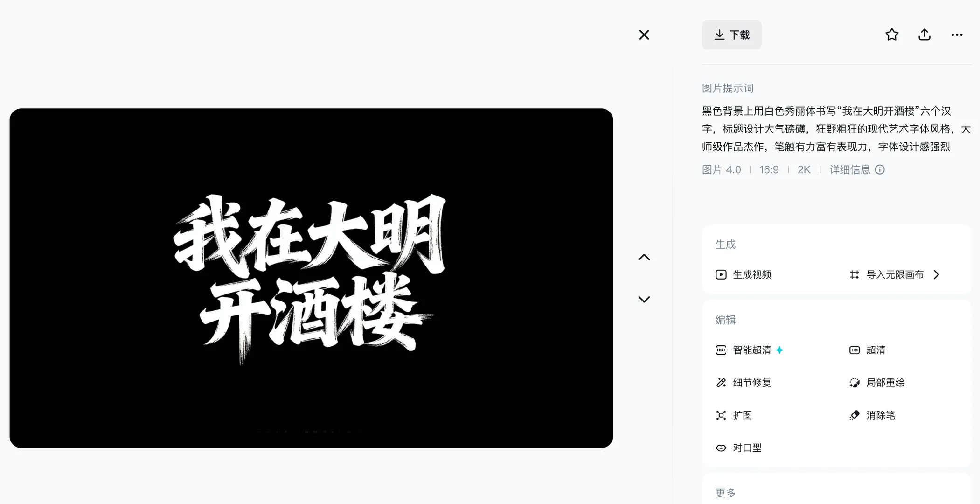Click the down chevron for next image
Viewport: 980px width, 504px height.
click(x=644, y=299)
